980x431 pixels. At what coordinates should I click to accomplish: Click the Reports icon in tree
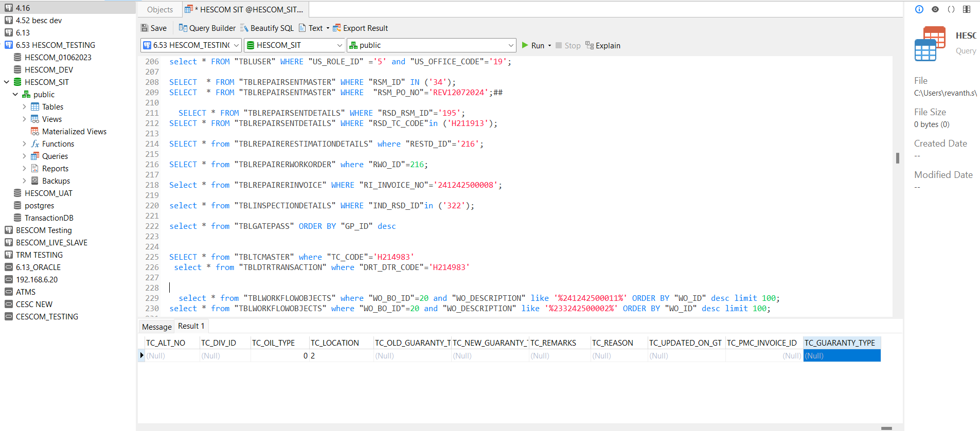pyautogui.click(x=35, y=168)
